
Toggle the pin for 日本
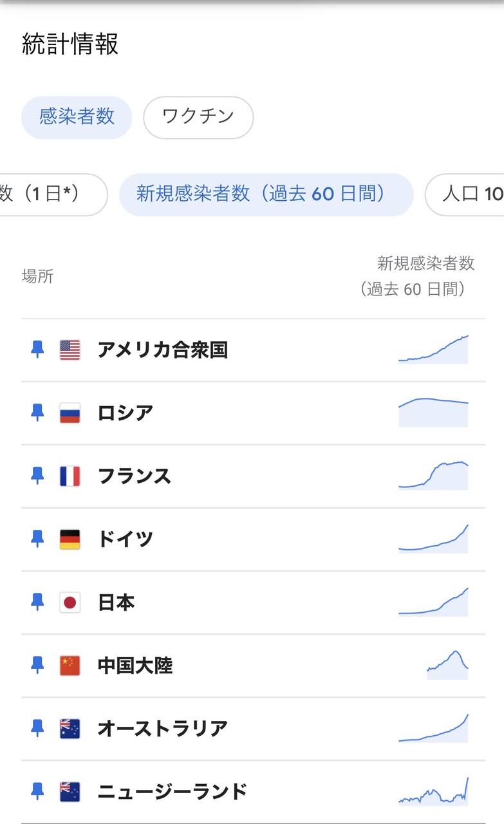point(37,602)
